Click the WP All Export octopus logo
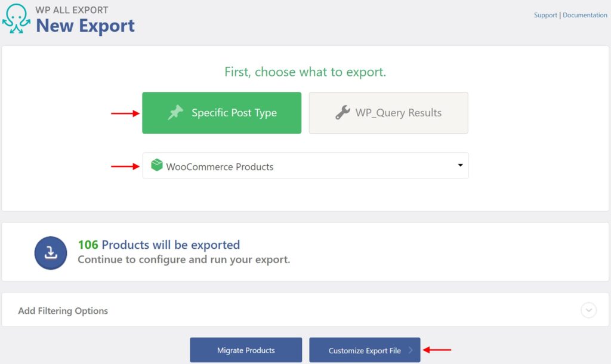Screen dimensions: 611x364 (17, 18)
